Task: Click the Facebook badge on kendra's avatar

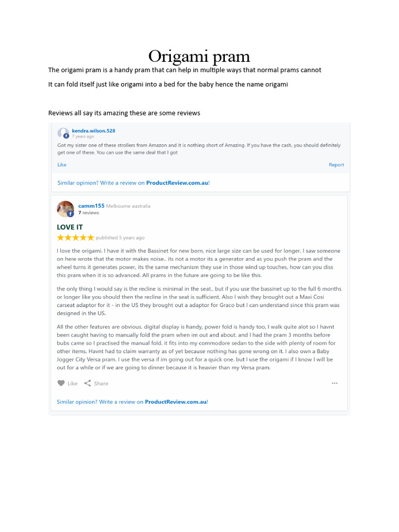Action: pyautogui.click(x=66, y=136)
